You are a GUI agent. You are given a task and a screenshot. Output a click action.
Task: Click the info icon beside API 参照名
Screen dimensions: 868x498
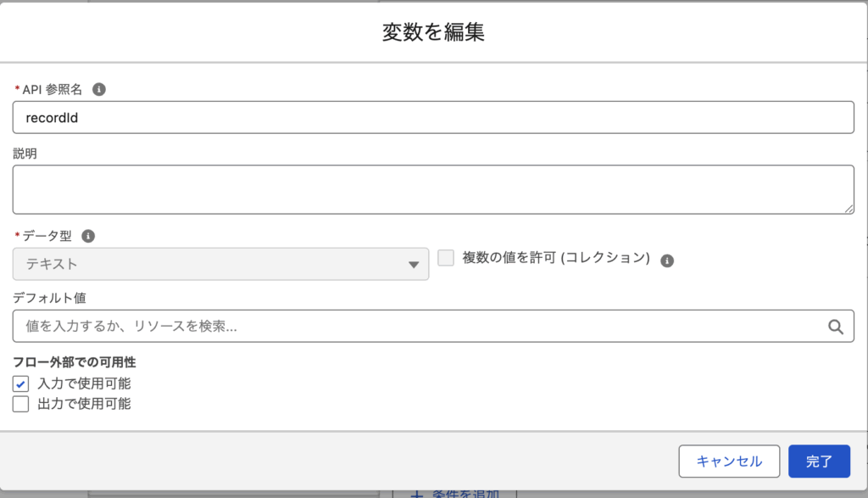(x=99, y=89)
